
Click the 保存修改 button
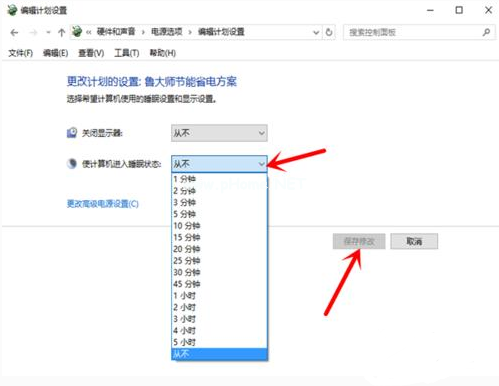(359, 241)
